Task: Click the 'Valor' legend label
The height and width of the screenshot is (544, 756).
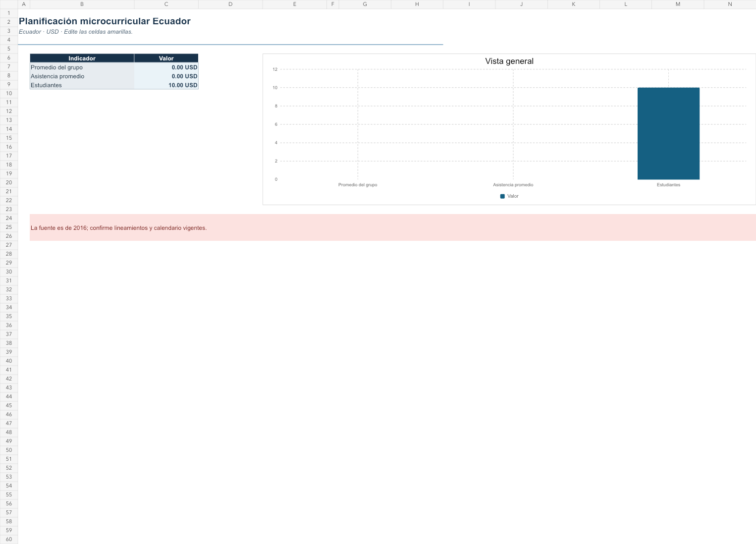Action: pos(513,196)
